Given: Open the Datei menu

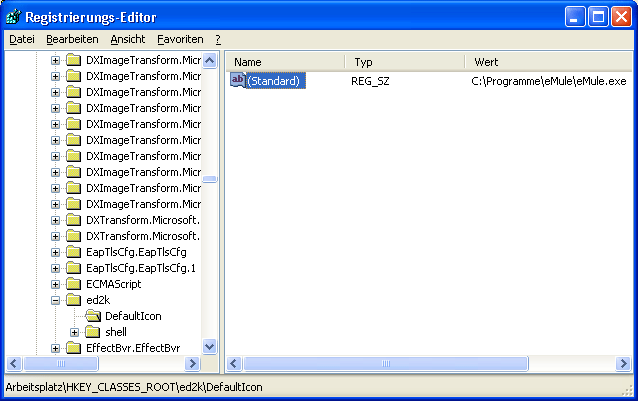Looking at the screenshot, I should pyautogui.click(x=22, y=39).
